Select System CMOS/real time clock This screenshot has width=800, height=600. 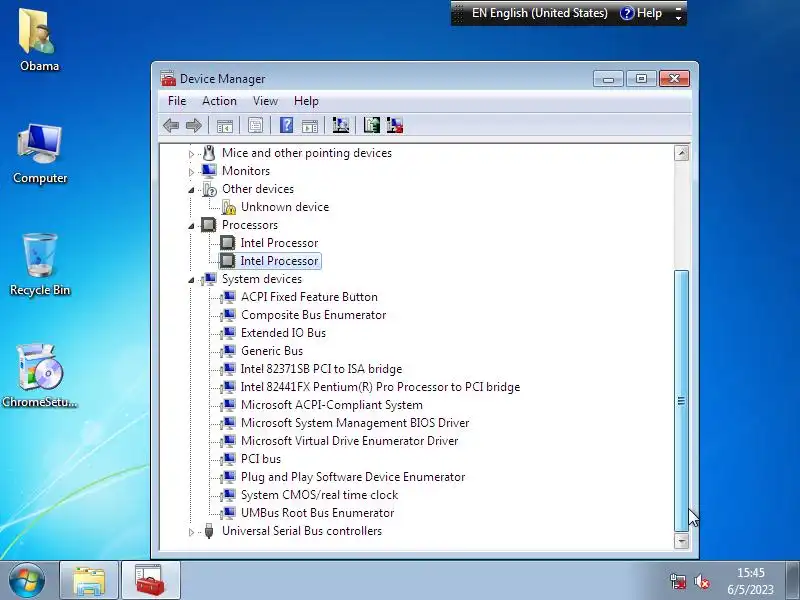pyautogui.click(x=319, y=495)
